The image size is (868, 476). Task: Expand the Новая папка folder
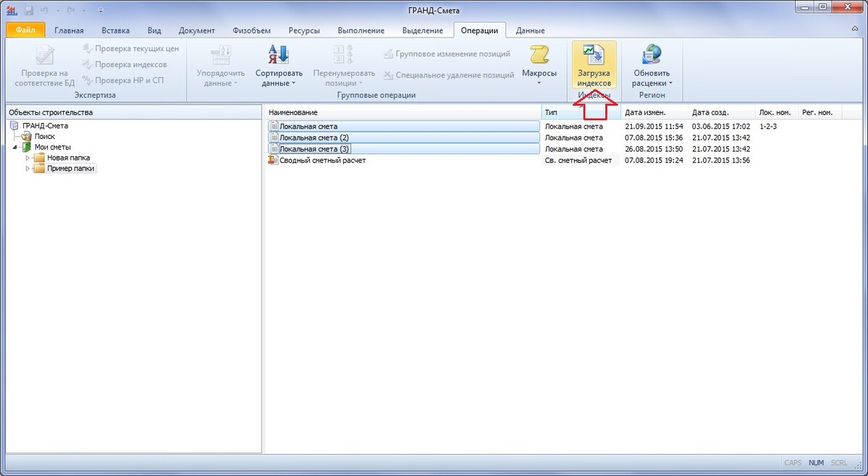click(27, 158)
